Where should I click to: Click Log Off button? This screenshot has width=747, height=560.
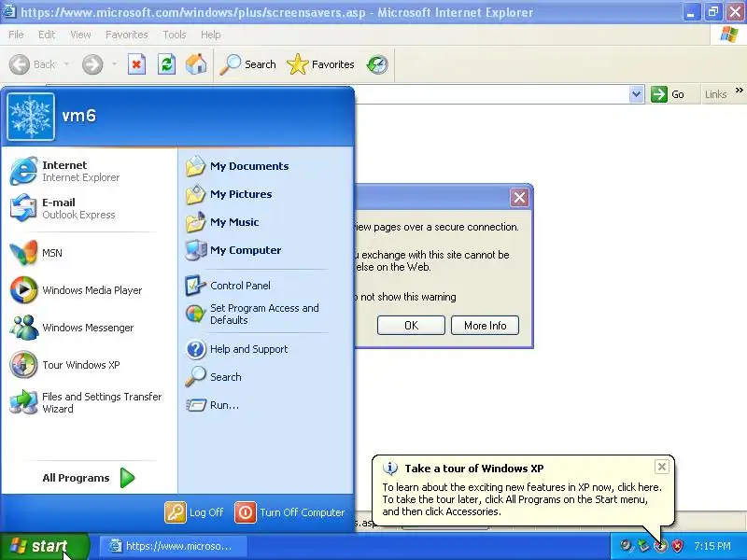tap(194, 512)
